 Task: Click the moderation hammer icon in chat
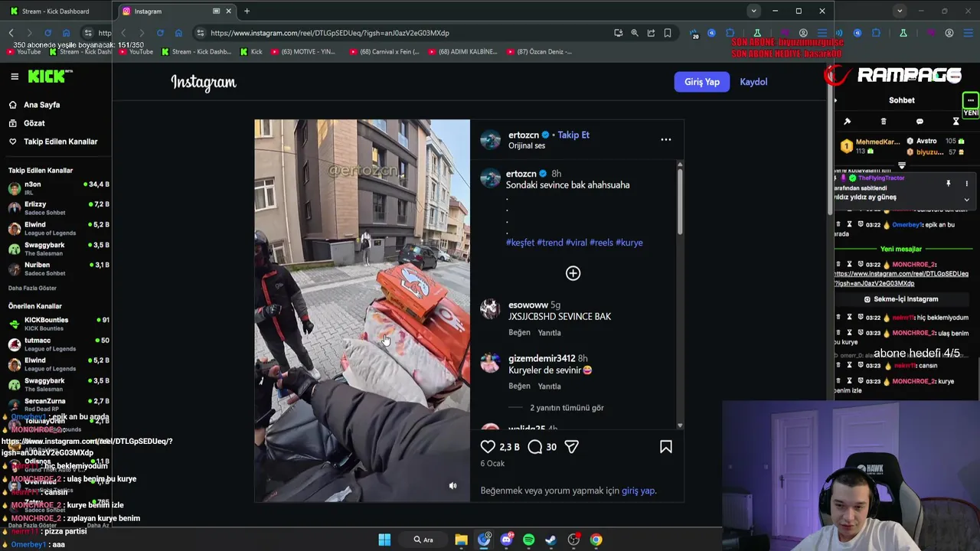847,122
